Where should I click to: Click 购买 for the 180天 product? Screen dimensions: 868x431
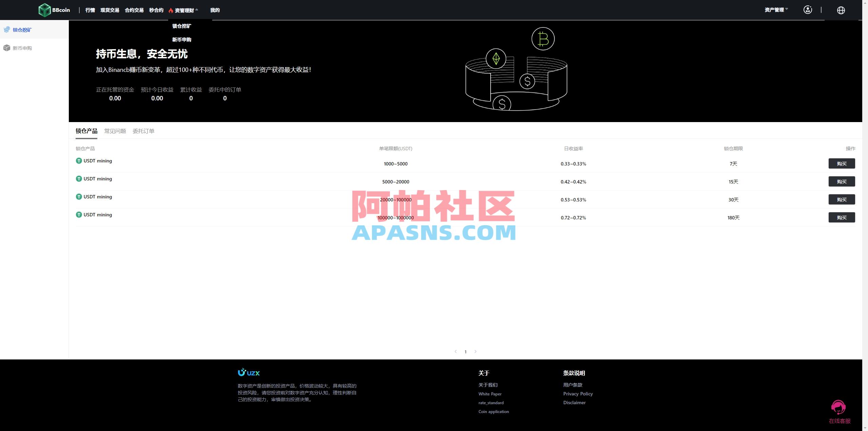(842, 217)
